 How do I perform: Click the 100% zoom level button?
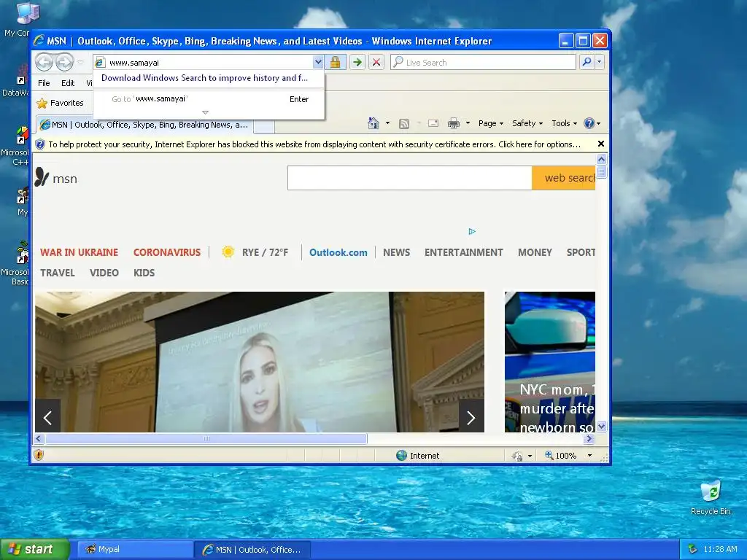(x=561, y=456)
